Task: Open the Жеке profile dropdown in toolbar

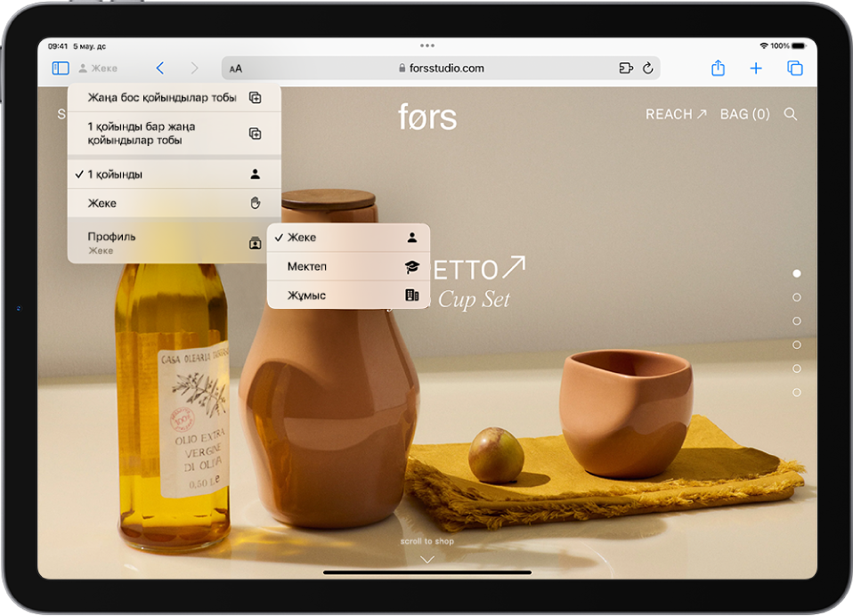Action: 98,69
